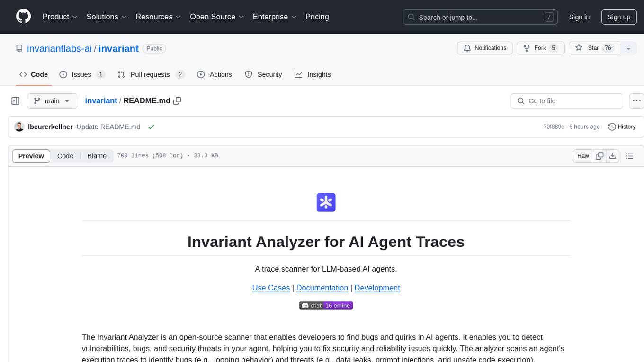This screenshot has width=644, height=362.
Task: Open commit 70f889e
Action: [554, 127]
